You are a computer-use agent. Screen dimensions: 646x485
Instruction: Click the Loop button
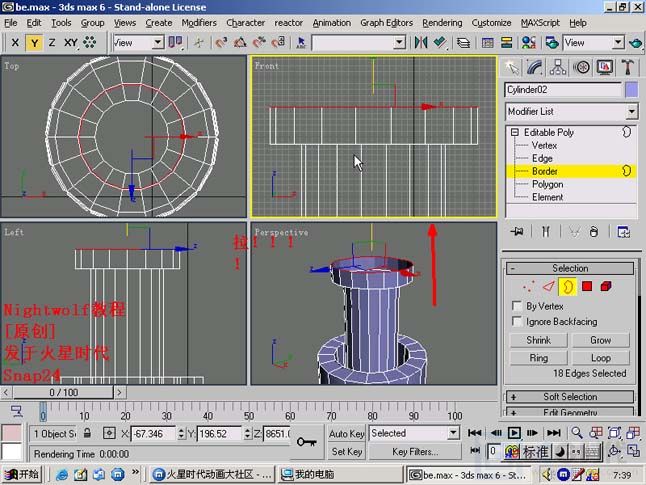[x=601, y=358]
